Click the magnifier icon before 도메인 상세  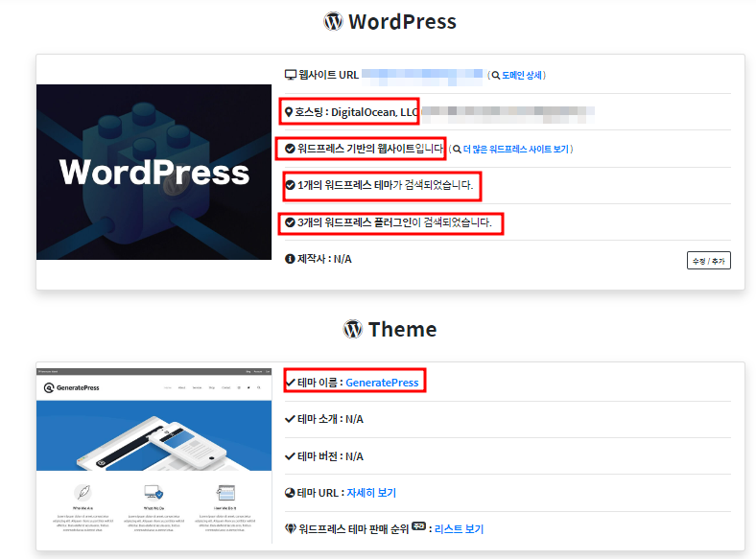pyautogui.click(x=496, y=76)
